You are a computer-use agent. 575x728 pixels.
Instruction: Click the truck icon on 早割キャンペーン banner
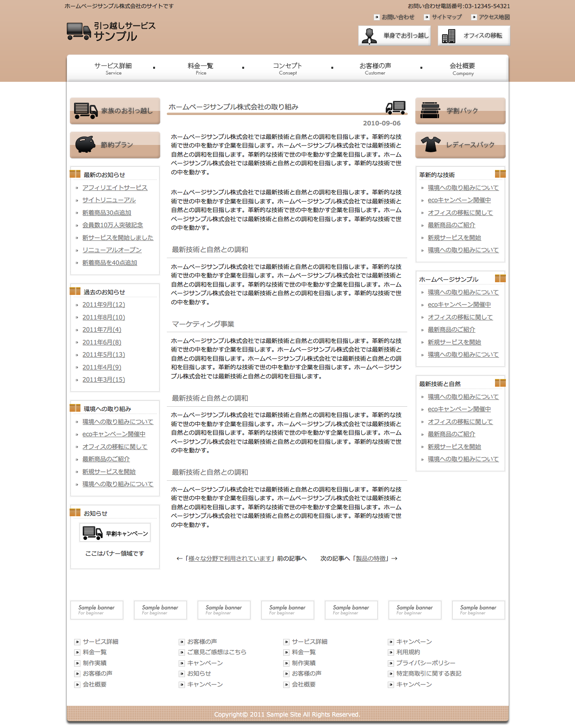(93, 533)
